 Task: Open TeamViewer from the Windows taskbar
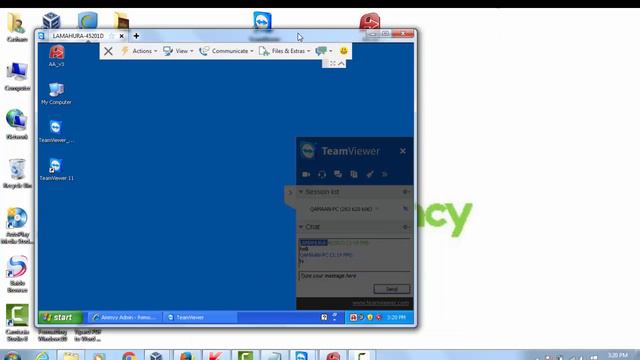(x=302, y=356)
